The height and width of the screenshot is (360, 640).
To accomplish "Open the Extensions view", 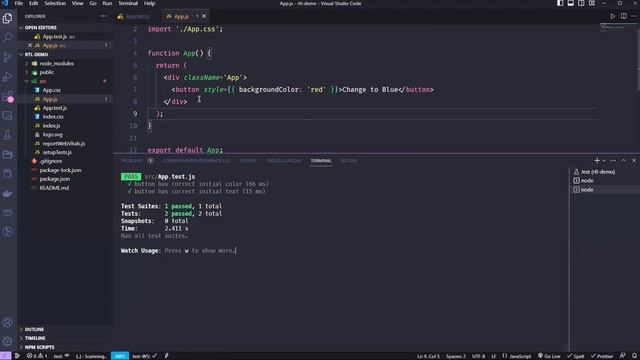I will [7, 96].
